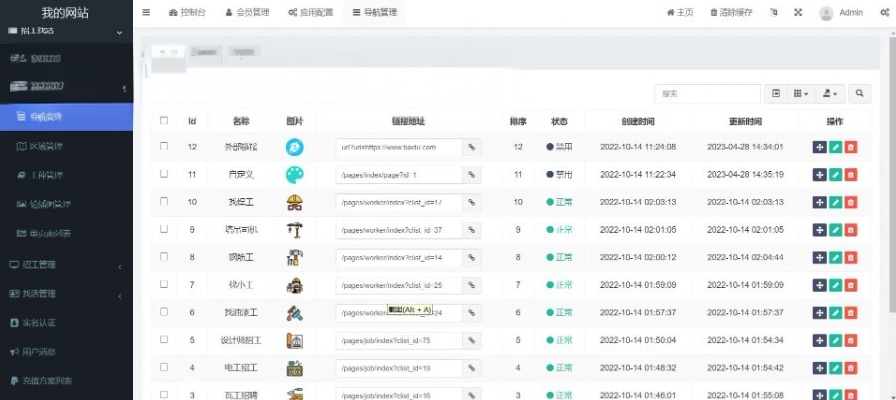Click the green edit pencil for row id 7

tap(835, 285)
